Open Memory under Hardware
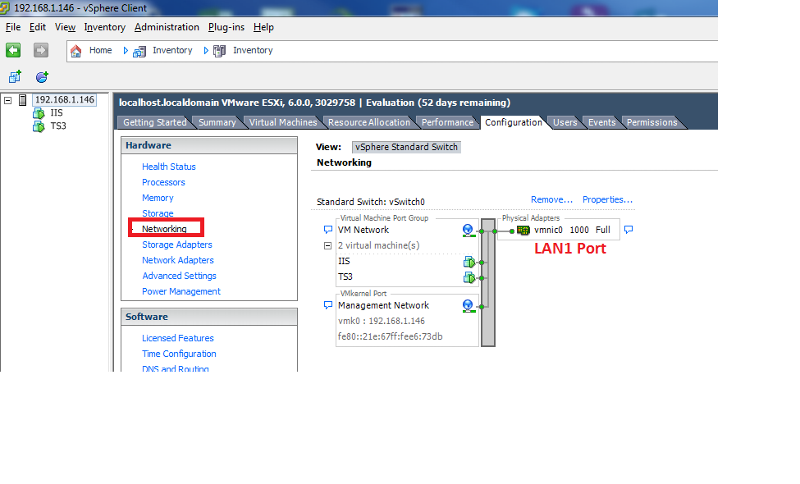800x484 pixels. coord(158,198)
